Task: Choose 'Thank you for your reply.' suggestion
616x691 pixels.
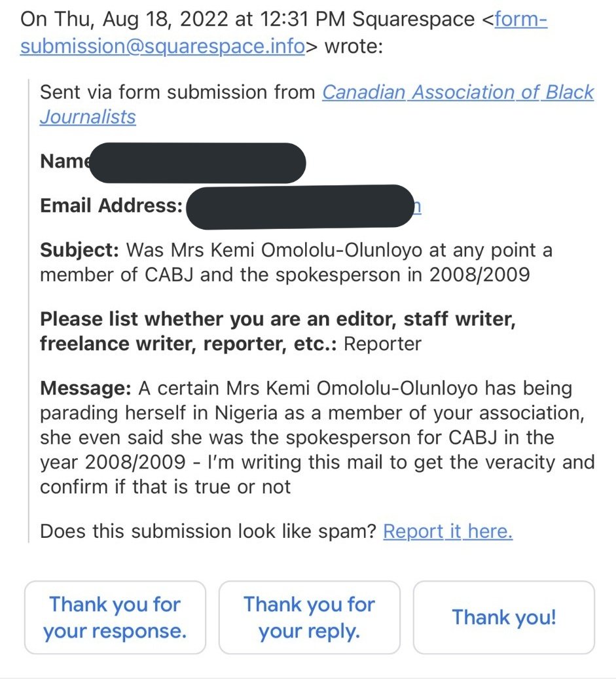Action: [309, 617]
